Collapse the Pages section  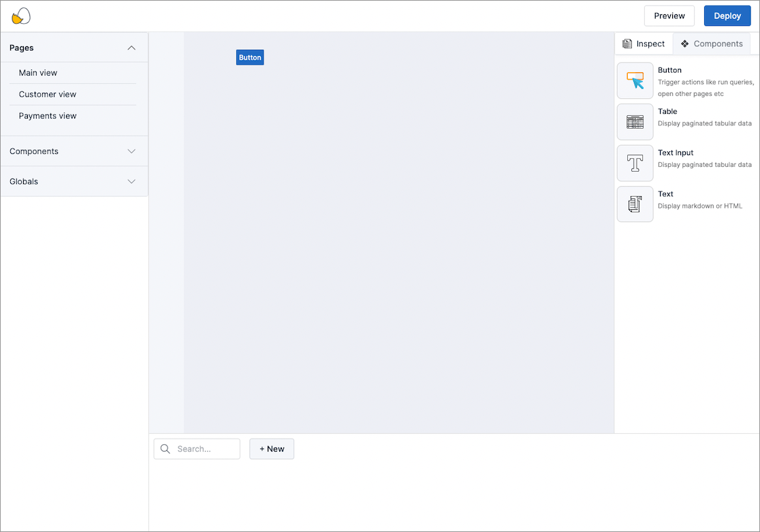pyautogui.click(x=131, y=48)
